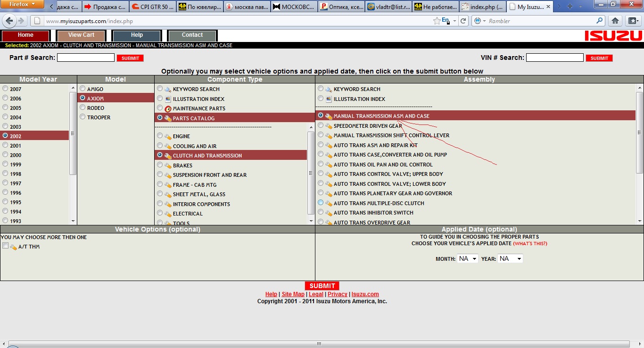Viewport: 644px width, 348px height.
Task: Click Component Type list scroll-down arrow
Action: point(311,221)
